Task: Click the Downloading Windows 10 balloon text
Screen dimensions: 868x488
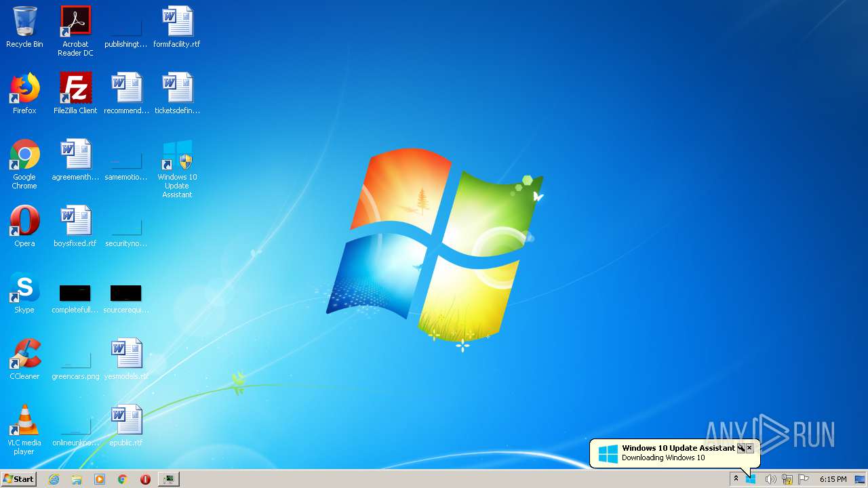Action: (663, 458)
